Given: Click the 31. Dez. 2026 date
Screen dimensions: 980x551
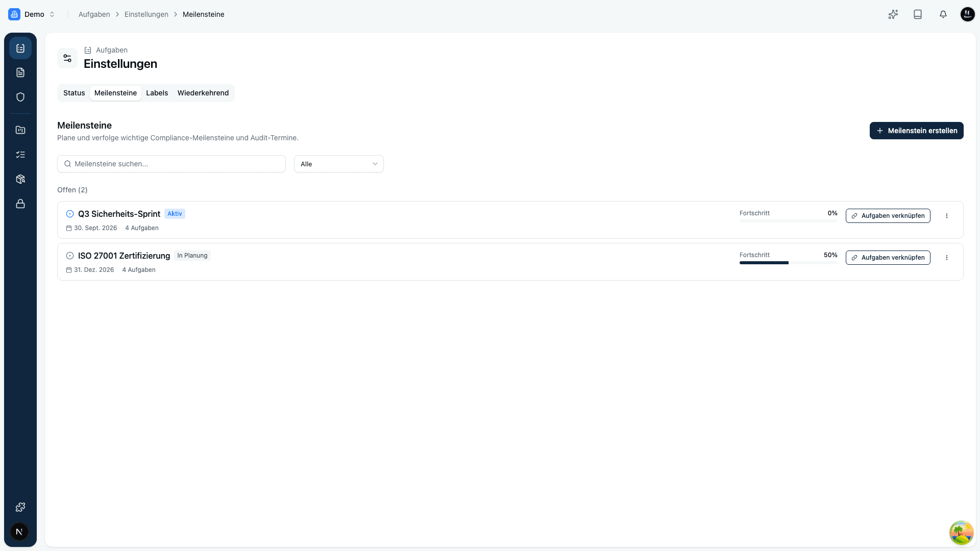Looking at the screenshot, I should click(94, 270).
